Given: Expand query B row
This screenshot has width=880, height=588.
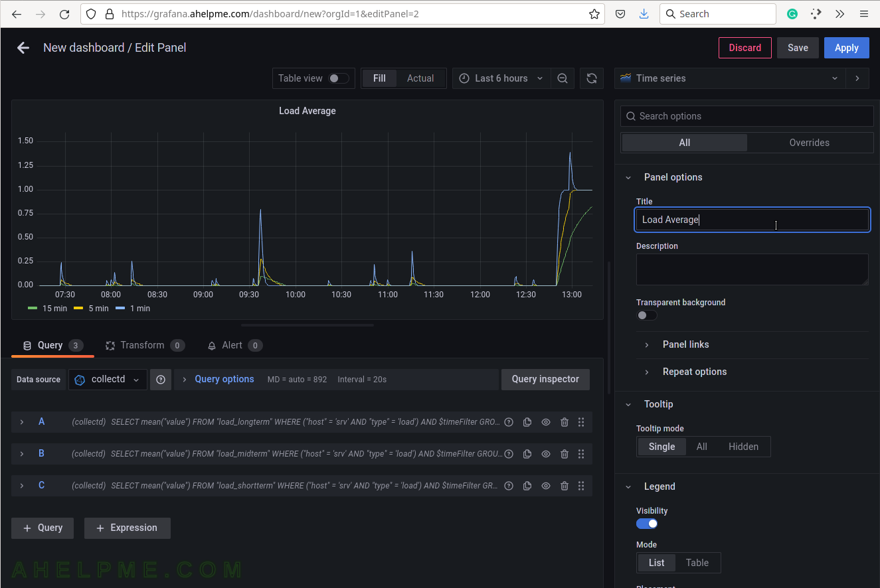Looking at the screenshot, I should (x=22, y=454).
